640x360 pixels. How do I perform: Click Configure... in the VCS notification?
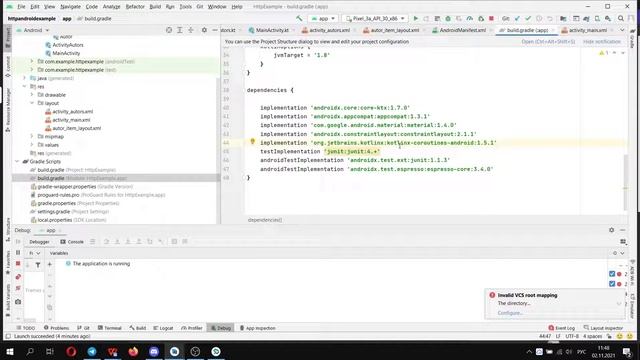[x=510, y=313]
